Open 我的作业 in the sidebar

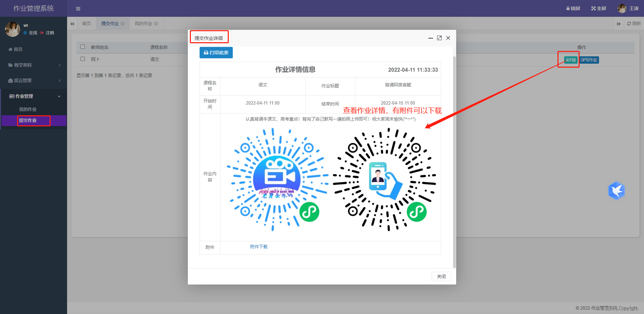[x=28, y=109]
